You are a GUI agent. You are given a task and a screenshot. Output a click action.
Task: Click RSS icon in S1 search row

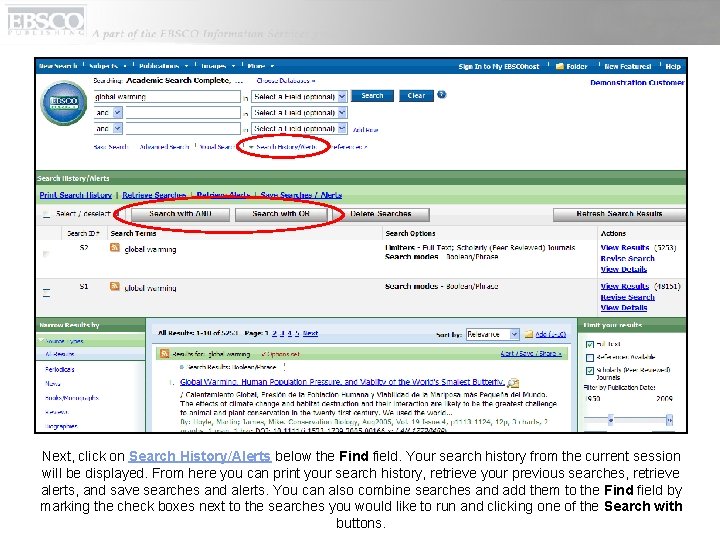coord(115,287)
